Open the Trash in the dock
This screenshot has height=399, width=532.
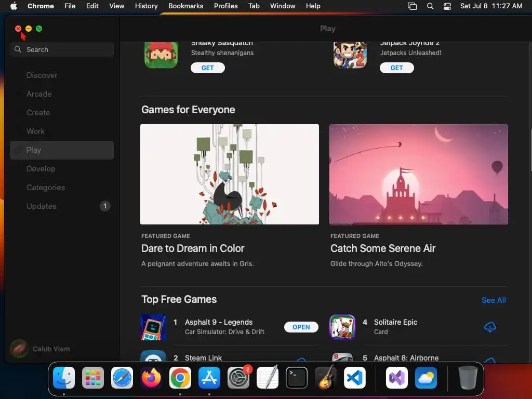click(x=468, y=378)
